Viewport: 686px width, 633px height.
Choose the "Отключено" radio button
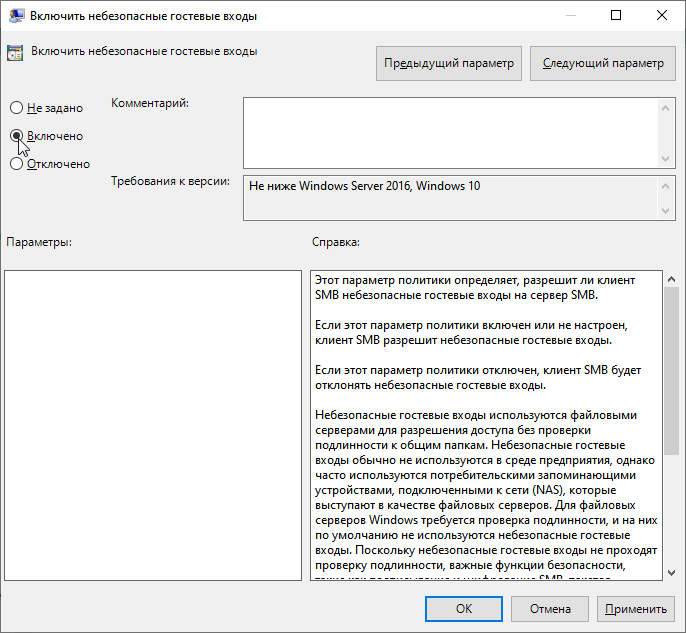point(16,164)
